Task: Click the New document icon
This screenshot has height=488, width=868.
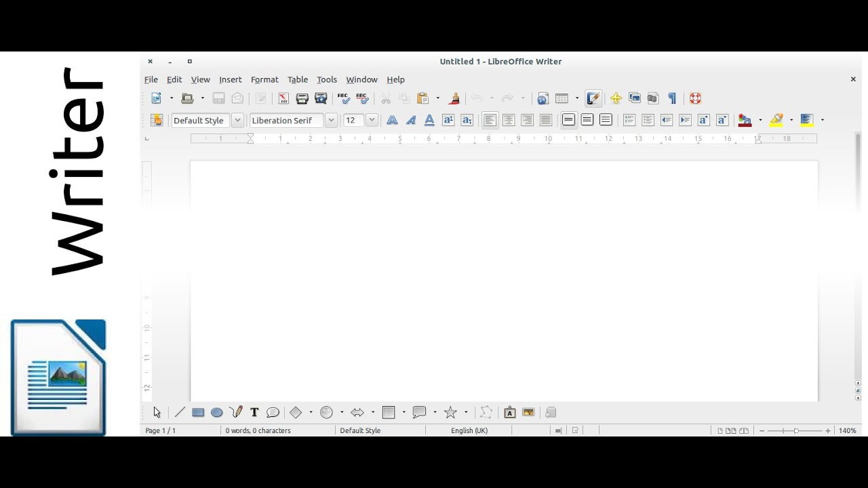Action: point(156,98)
